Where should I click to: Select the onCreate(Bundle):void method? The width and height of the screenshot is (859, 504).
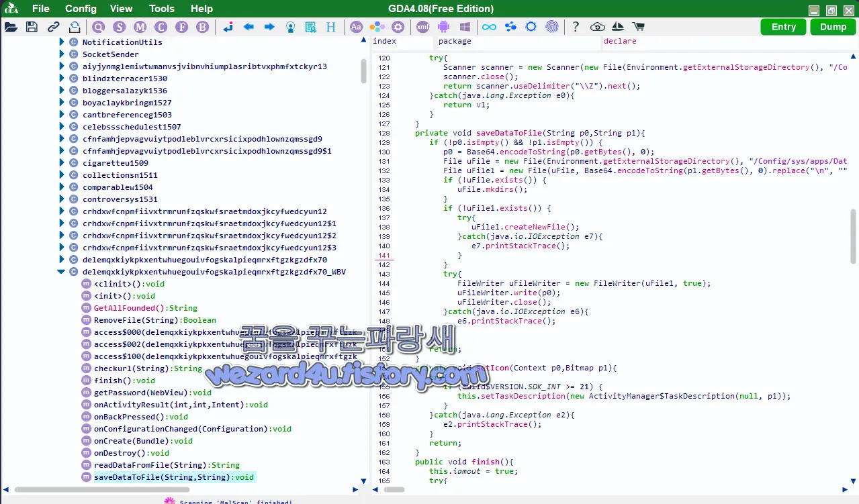click(143, 441)
